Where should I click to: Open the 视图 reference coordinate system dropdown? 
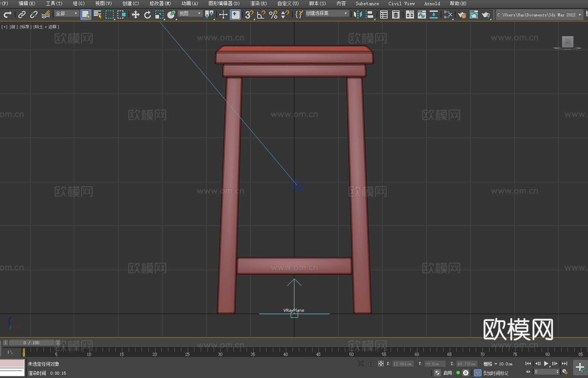pyautogui.click(x=190, y=13)
